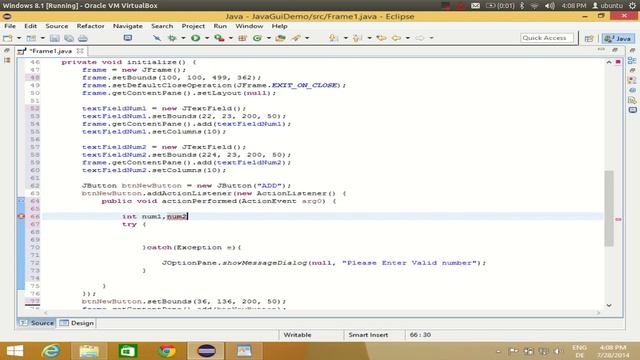The width and height of the screenshot is (640, 360).
Task: Click the External Tools run icon
Action: [220, 38]
